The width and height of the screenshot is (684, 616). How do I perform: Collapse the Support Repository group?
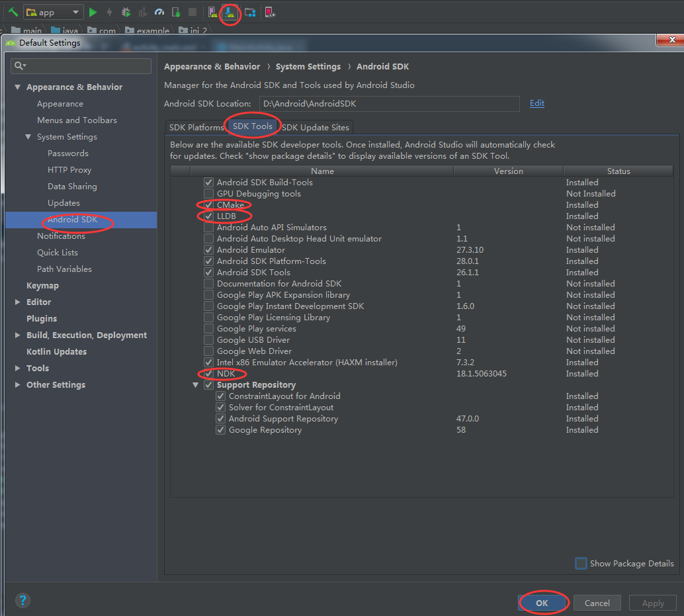click(x=195, y=385)
